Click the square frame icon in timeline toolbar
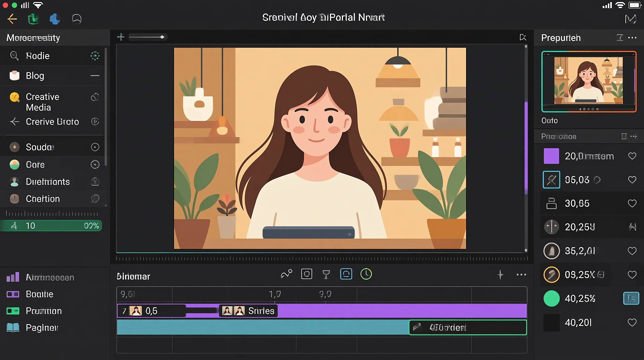644x360 pixels. (x=307, y=274)
